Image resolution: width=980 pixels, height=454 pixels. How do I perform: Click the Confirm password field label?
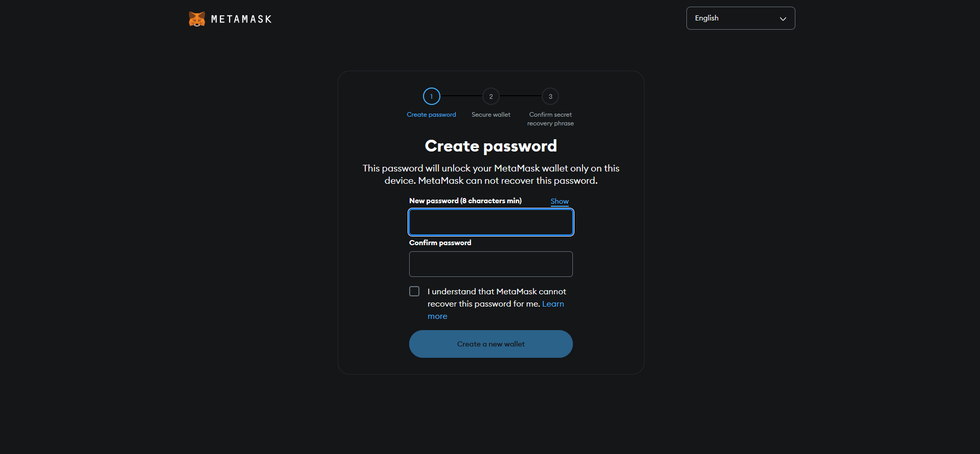[x=440, y=243]
